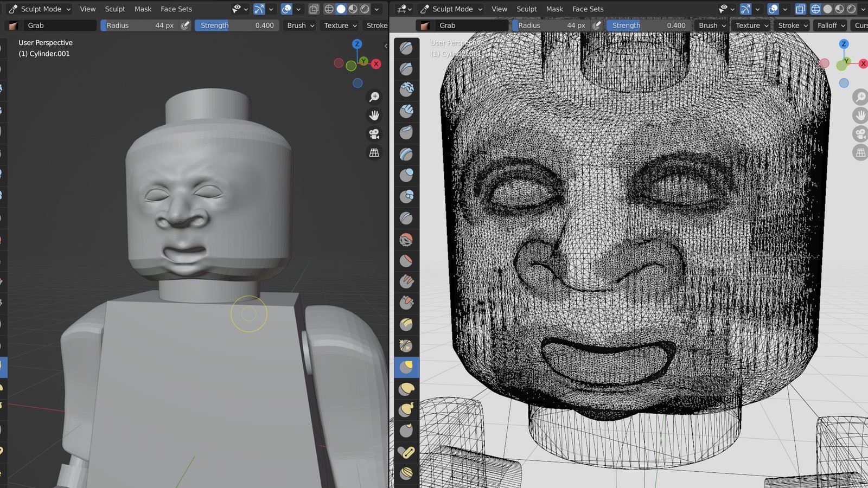868x488 pixels.
Task: Expand Brush popover in right viewport
Action: (x=712, y=25)
